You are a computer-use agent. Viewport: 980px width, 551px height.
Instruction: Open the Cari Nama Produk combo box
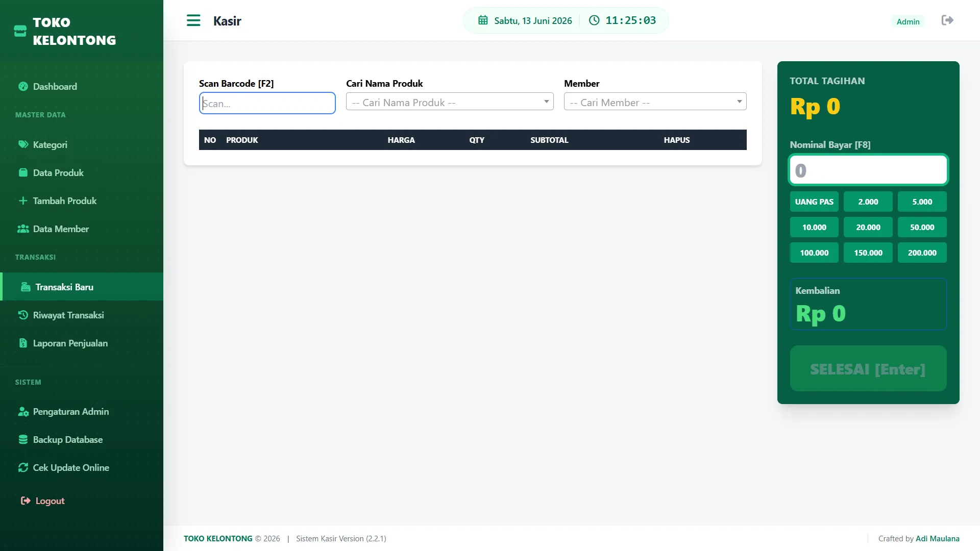point(450,102)
